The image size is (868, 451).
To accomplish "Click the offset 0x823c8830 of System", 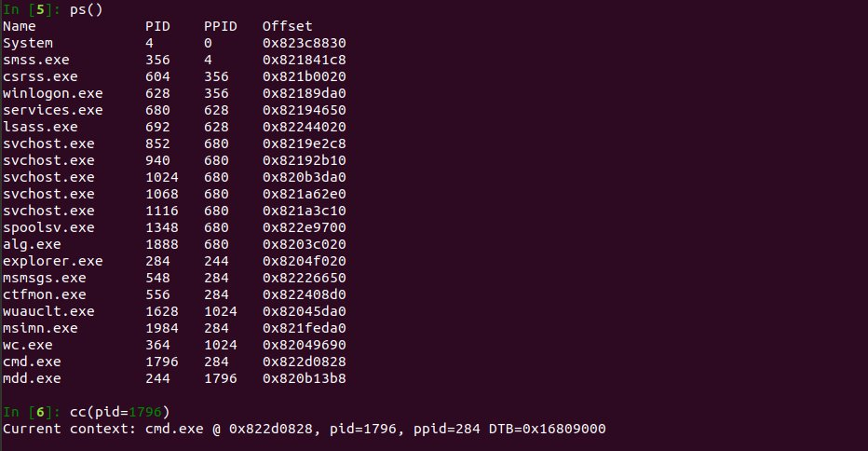I will pyautogui.click(x=304, y=43).
